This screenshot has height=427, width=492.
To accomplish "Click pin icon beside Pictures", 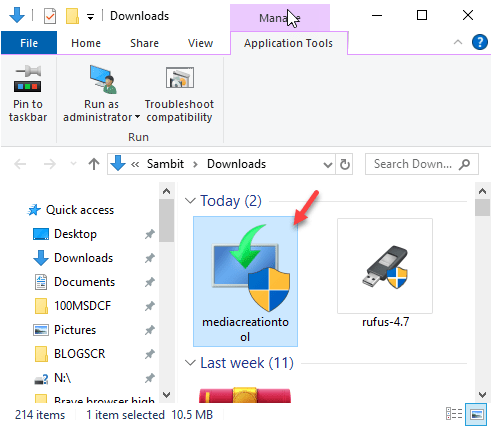I will [150, 330].
